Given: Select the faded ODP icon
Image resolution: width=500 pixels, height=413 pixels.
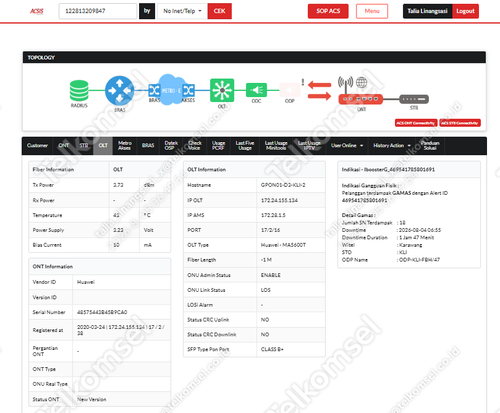Looking at the screenshot, I should pos(289,90).
